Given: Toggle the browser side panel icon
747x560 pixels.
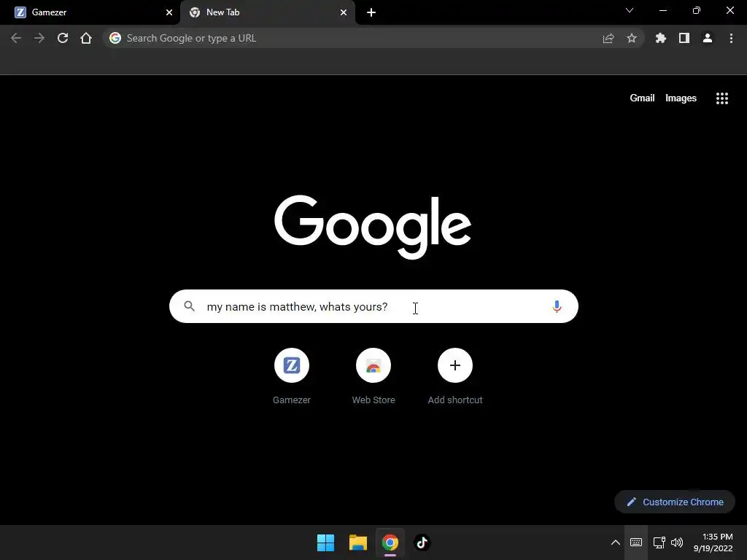Looking at the screenshot, I should [x=684, y=38].
